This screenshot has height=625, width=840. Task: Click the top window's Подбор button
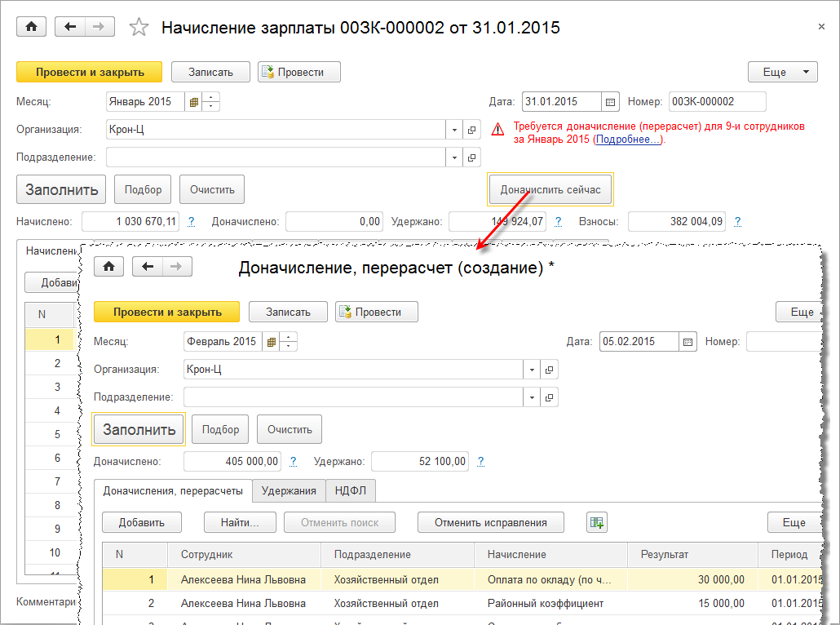pyautogui.click(x=143, y=189)
